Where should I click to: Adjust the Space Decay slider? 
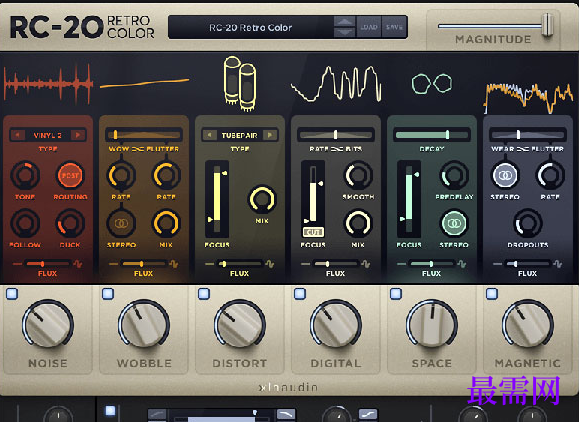click(x=432, y=134)
